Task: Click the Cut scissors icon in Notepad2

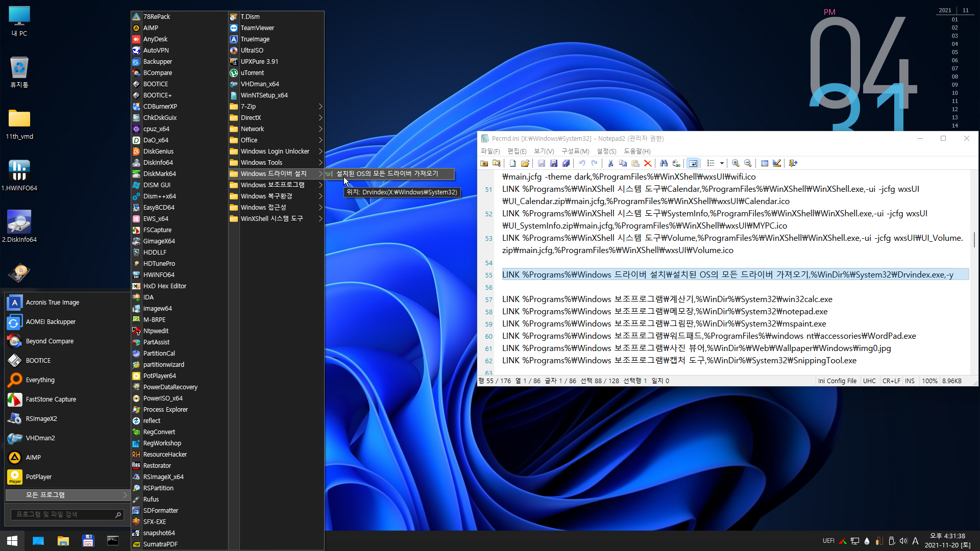Action: [x=610, y=163]
